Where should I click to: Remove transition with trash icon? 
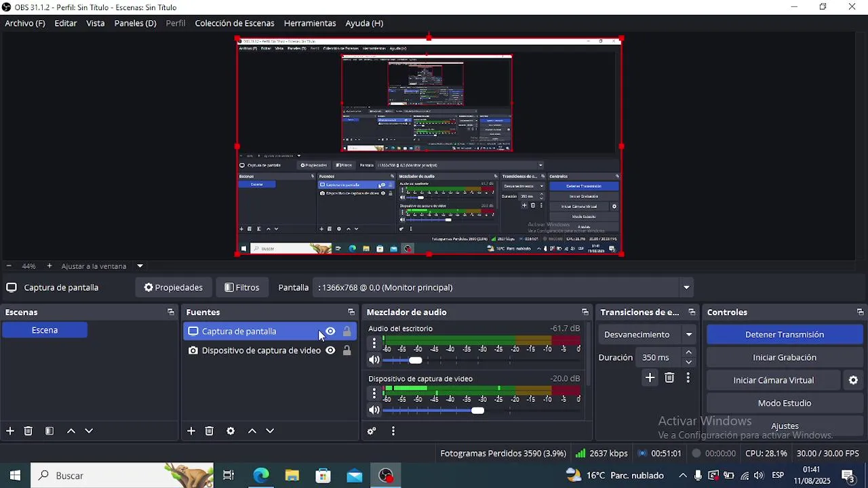(669, 378)
